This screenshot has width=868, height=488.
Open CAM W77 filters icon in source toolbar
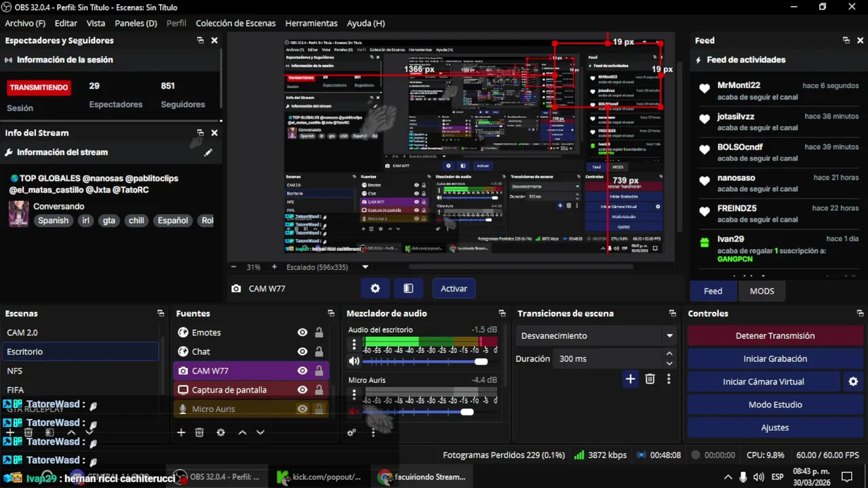pos(408,288)
